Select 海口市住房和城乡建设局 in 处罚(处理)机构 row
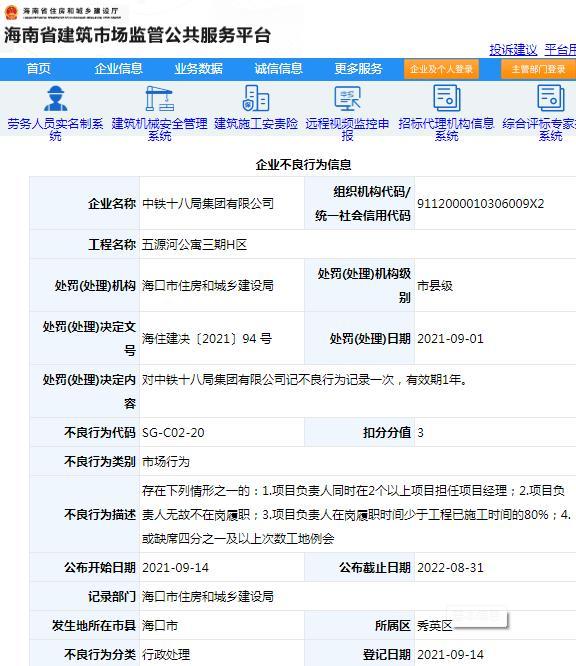Screen dimensions: 576x666 (208, 285)
